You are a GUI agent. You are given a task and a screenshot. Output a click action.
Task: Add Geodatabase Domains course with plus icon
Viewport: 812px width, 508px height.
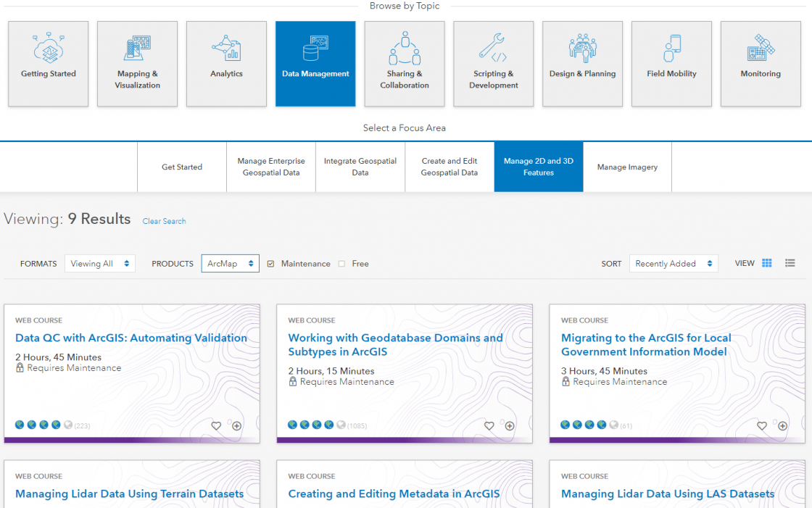point(510,426)
